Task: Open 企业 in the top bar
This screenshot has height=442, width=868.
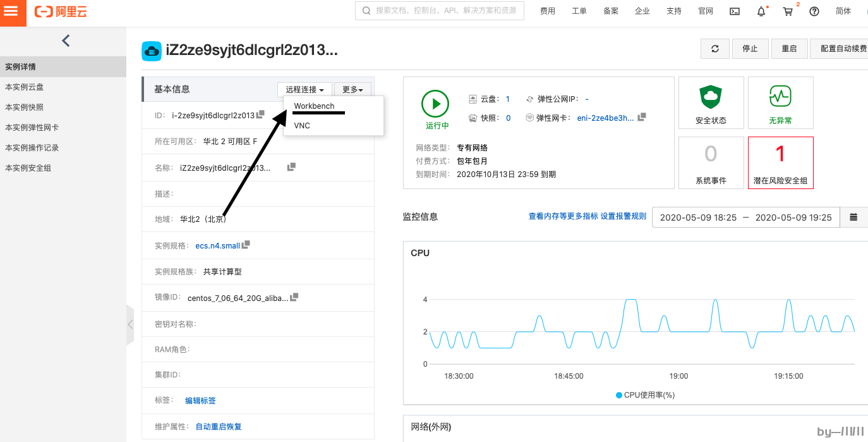Action: pos(642,11)
